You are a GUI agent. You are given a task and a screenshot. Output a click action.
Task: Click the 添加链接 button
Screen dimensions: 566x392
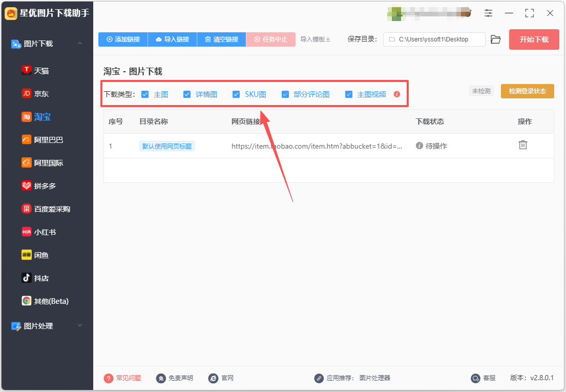click(123, 39)
